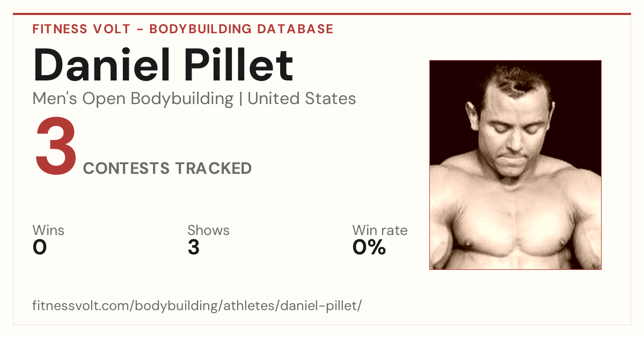Image resolution: width=644 pixels, height=338 pixels.
Task: Click the Shows value of 3
Action: pyautogui.click(x=194, y=247)
